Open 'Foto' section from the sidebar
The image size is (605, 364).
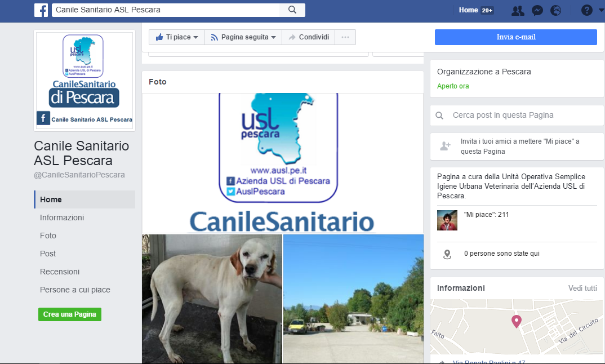coord(48,236)
